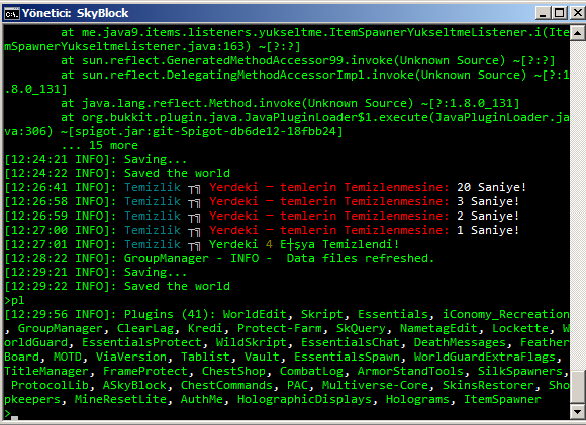Click the 'Protect-Farm' plugin name
586x425 pixels.
pyautogui.click(x=279, y=329)
